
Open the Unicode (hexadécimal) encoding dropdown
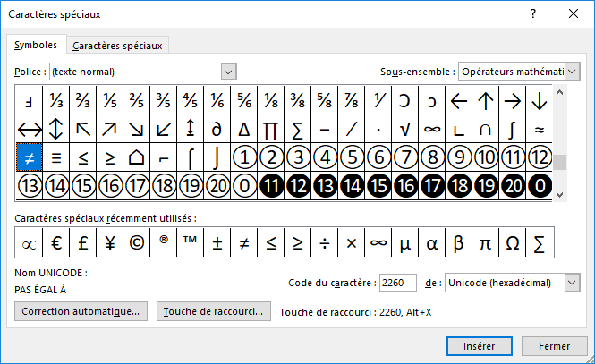[573, 283]
